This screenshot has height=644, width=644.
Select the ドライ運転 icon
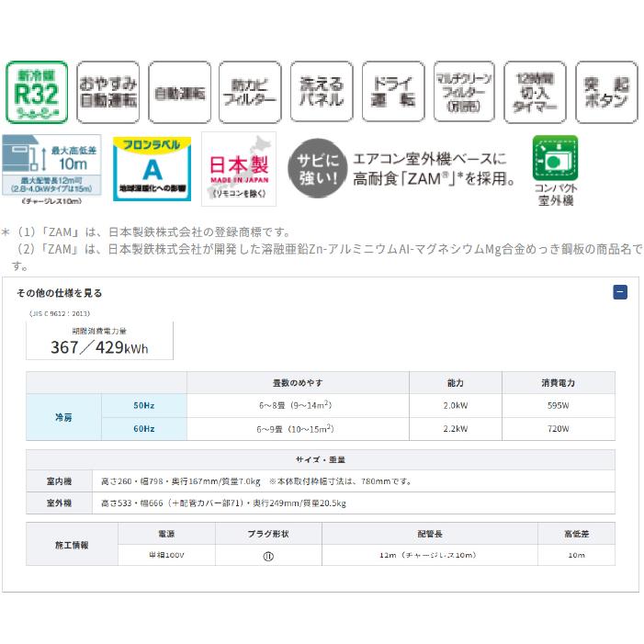tap(393, 92)
